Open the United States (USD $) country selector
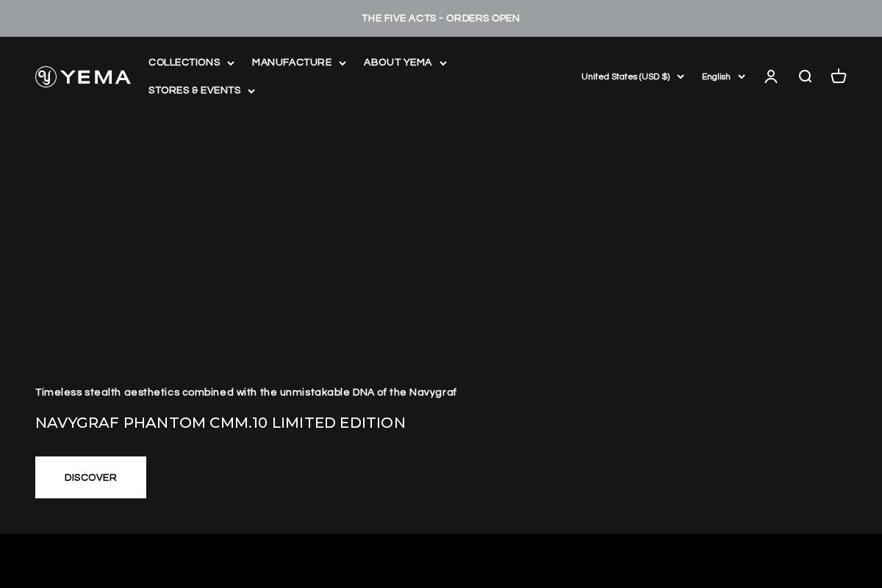 click(632, 76)
